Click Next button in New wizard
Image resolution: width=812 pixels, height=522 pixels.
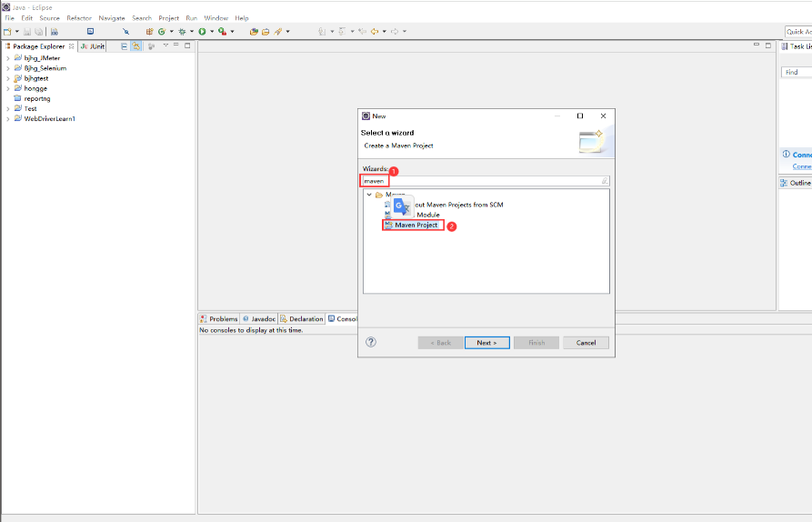click(486, 343)
